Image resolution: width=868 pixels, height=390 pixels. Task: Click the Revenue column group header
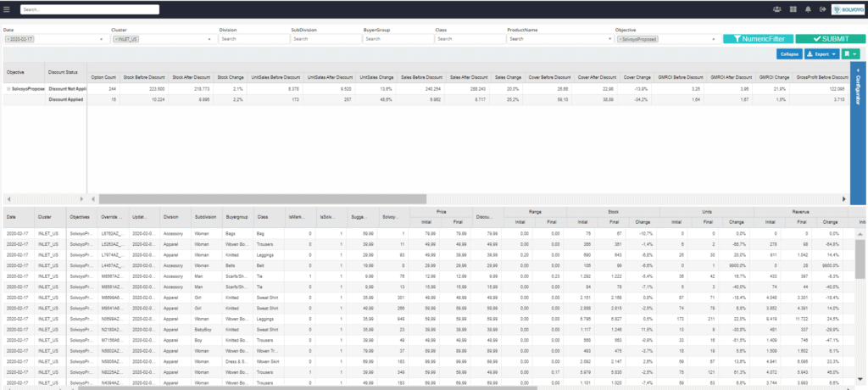(x=800, y=212)
